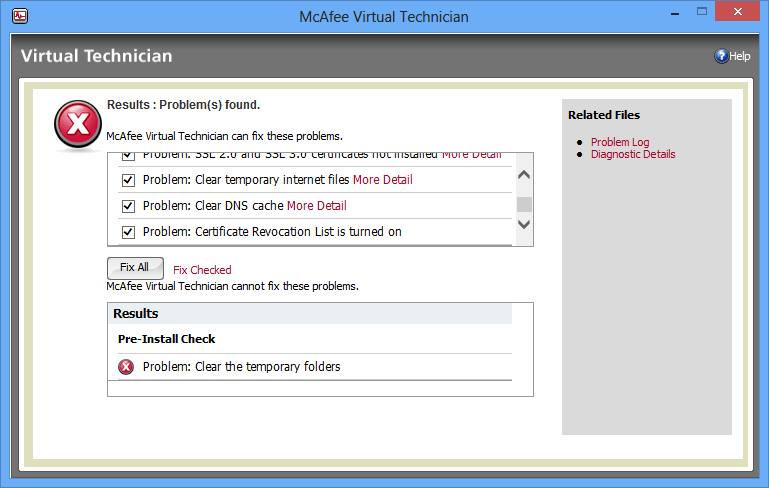This screenshot has height=488, width=769.
Task: Click the large red X problem status icon
Action: (78, 124)
